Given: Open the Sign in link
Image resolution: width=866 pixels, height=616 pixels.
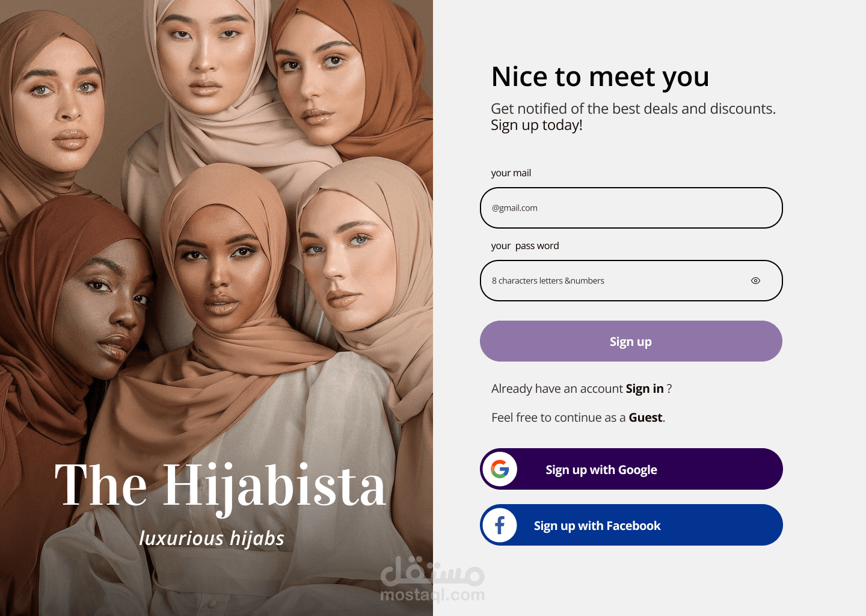Looking at the screenshot, I should (x=644, y=389).
